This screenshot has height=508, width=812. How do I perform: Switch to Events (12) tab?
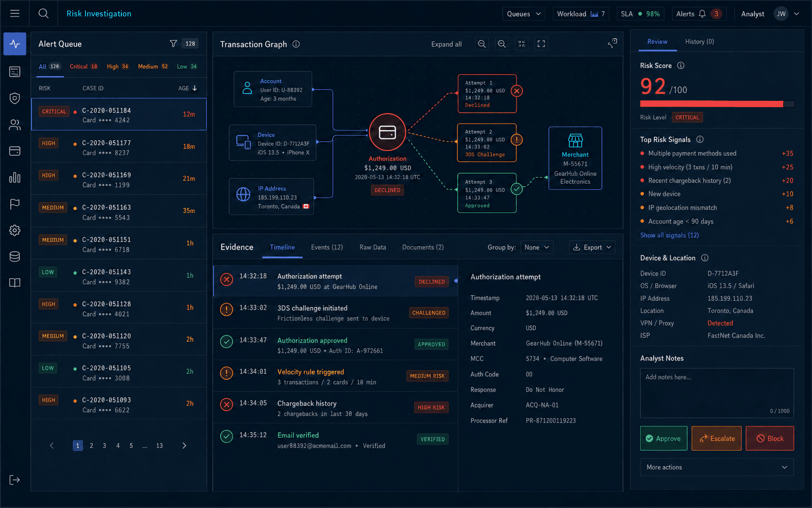point(327,247)
